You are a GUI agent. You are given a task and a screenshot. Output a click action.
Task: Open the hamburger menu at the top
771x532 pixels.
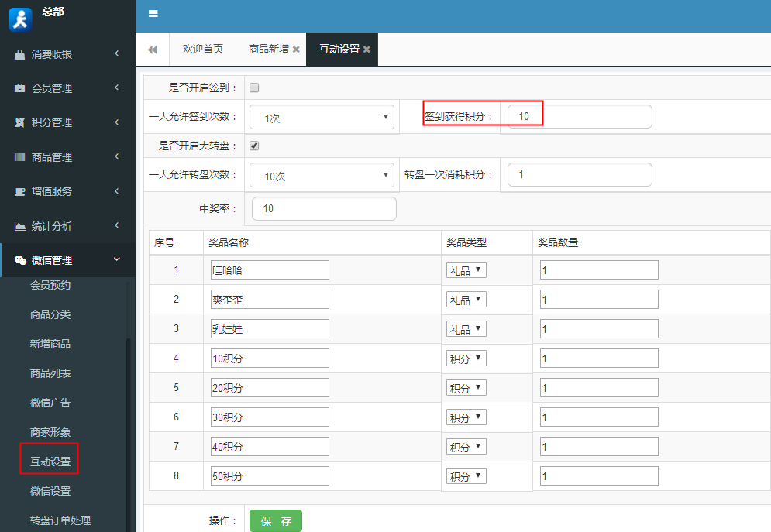pos(152,13)
